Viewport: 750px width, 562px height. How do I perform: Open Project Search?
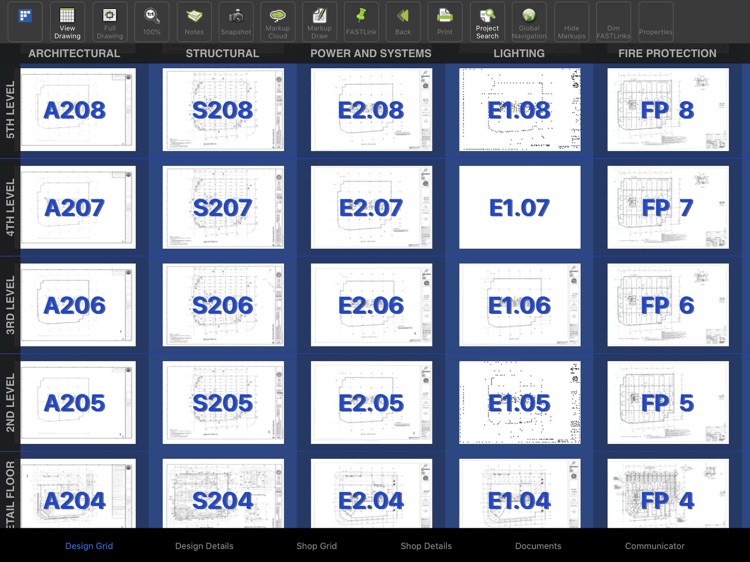[487, 21]
